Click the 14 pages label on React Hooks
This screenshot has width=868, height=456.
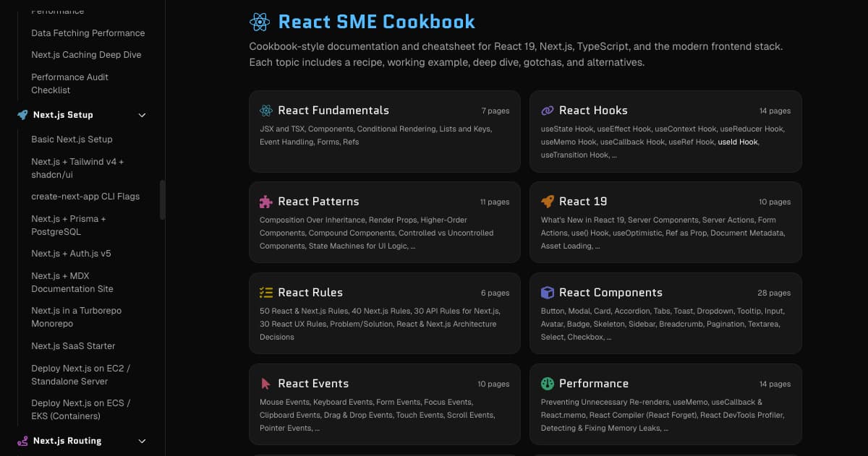775,111
